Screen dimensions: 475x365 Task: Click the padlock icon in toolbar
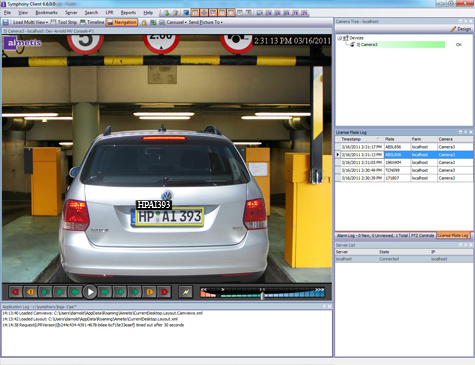144,22
